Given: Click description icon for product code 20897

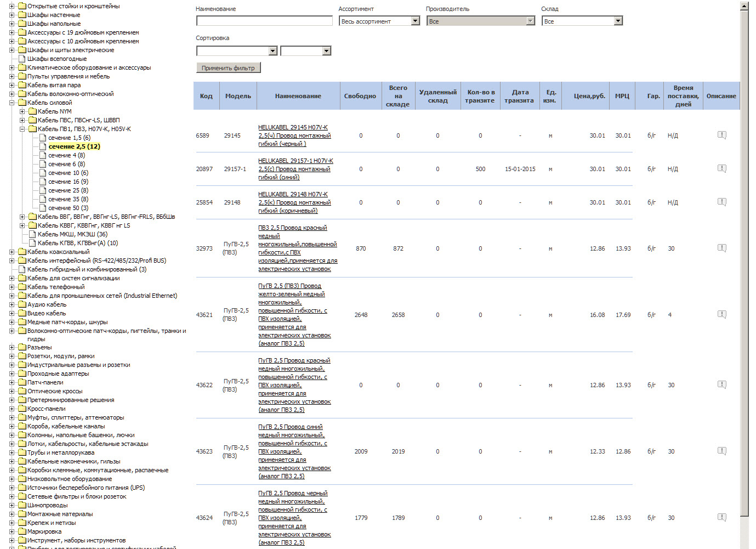Looking at the screenshot, I should point(721,168).
